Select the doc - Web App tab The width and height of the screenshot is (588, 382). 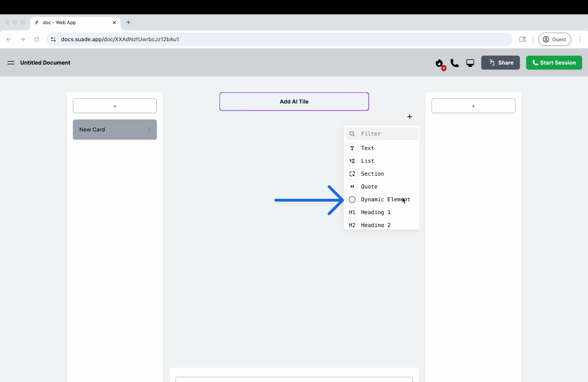(x=75, y=22)
